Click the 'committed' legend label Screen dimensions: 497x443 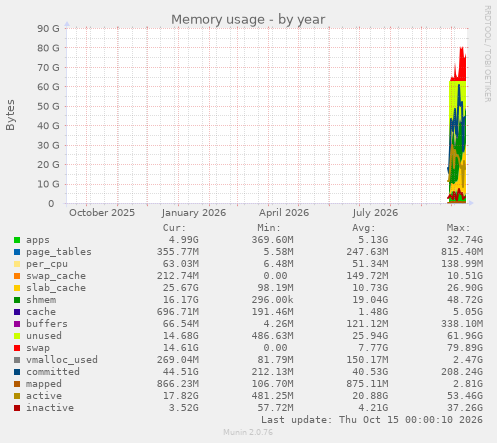click(53, 372)
